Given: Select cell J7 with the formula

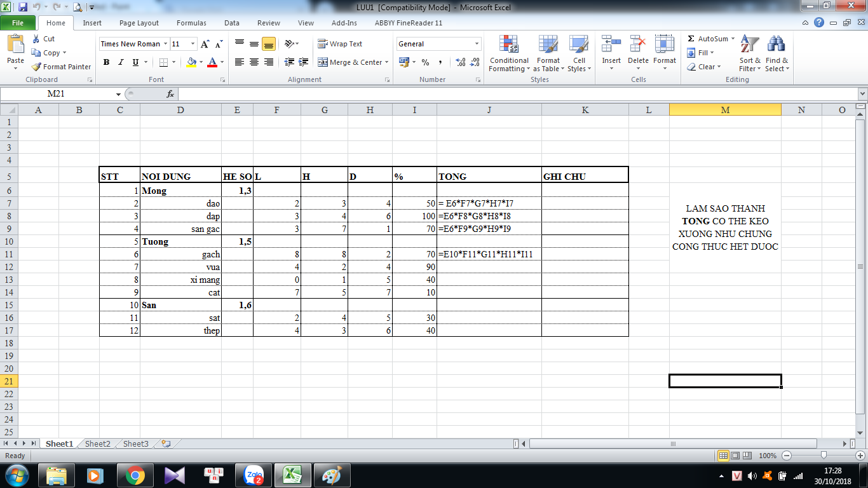Looking at the screenshot, I should (x=489, y=203).
